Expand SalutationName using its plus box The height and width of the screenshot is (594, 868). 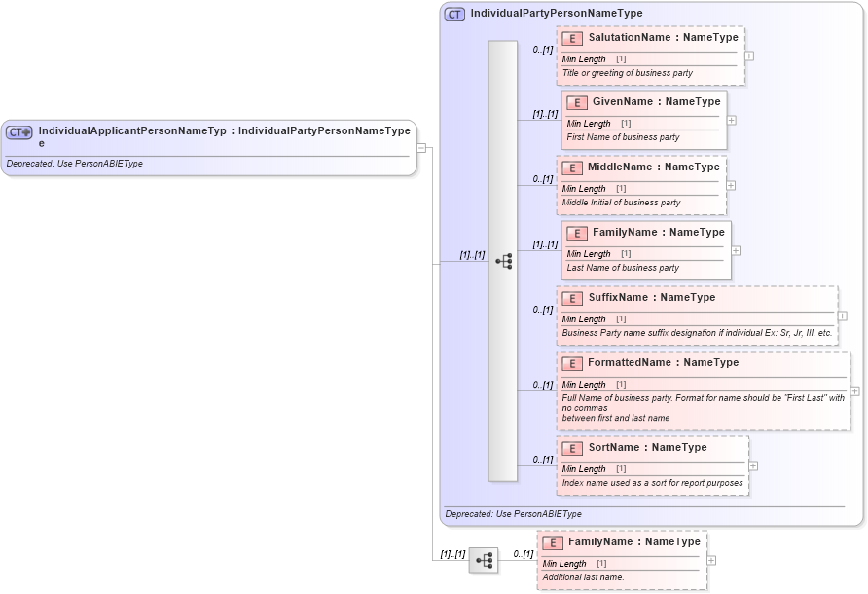[x=749, y=56]
